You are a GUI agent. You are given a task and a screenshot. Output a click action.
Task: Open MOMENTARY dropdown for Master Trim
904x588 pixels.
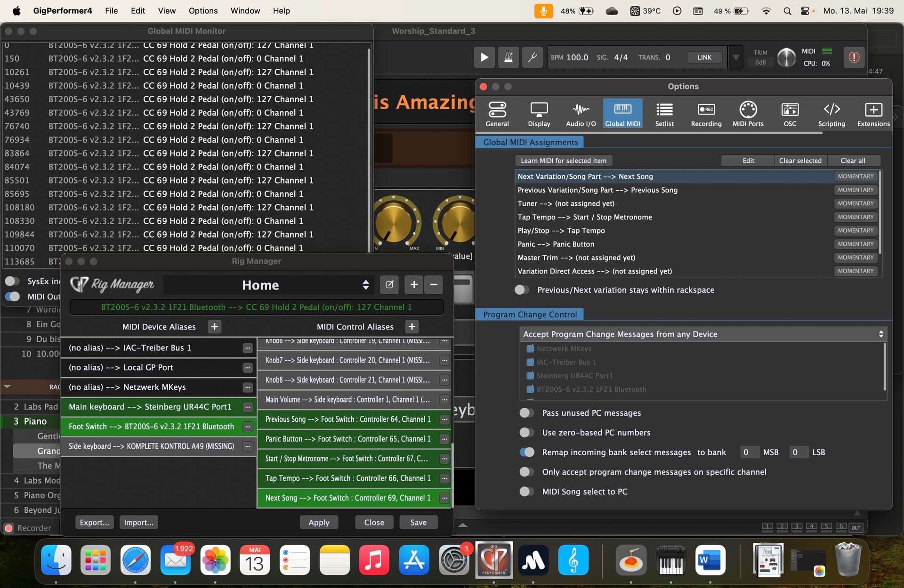point(856,258)
